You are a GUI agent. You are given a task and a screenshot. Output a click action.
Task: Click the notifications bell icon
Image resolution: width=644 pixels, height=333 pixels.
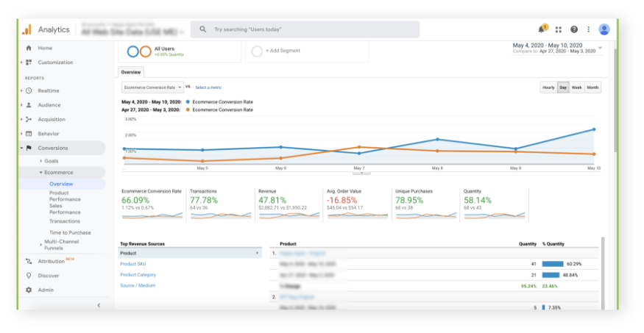click(542, 29)
